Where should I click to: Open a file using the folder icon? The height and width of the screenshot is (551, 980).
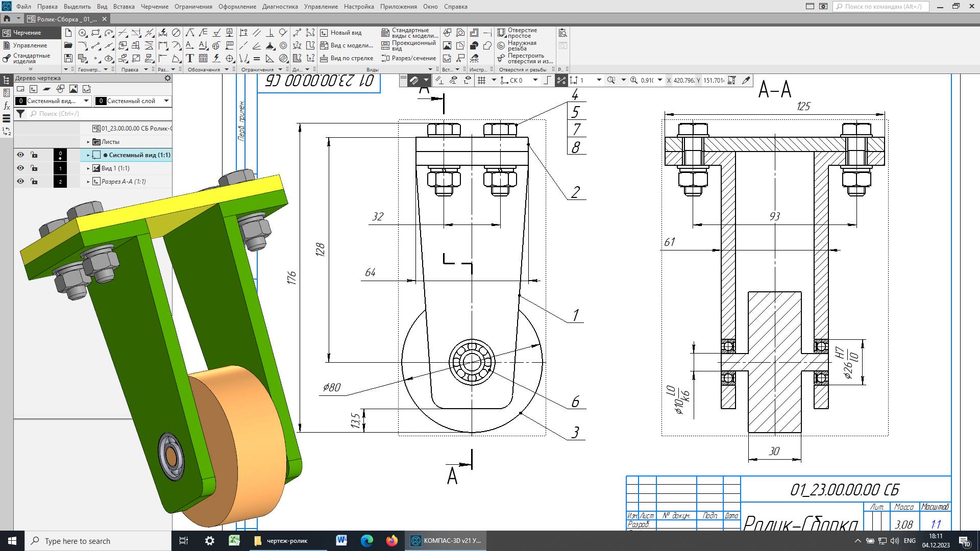click(68, 45)
